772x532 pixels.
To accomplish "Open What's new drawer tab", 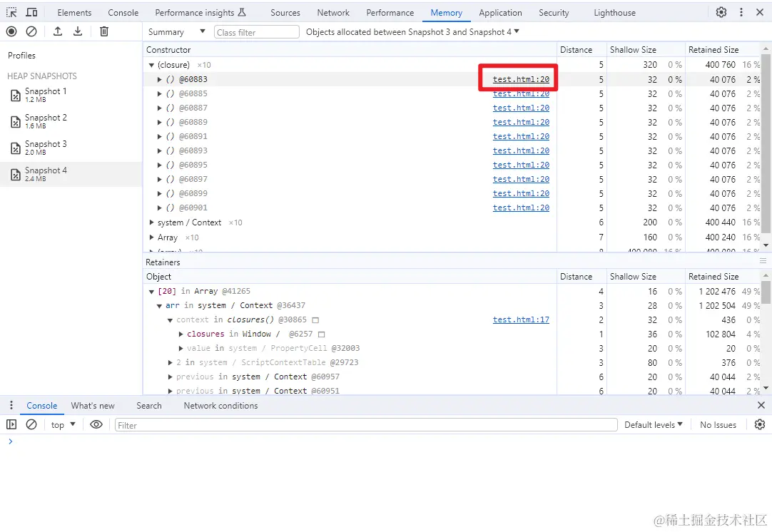I will pos(93,406).
